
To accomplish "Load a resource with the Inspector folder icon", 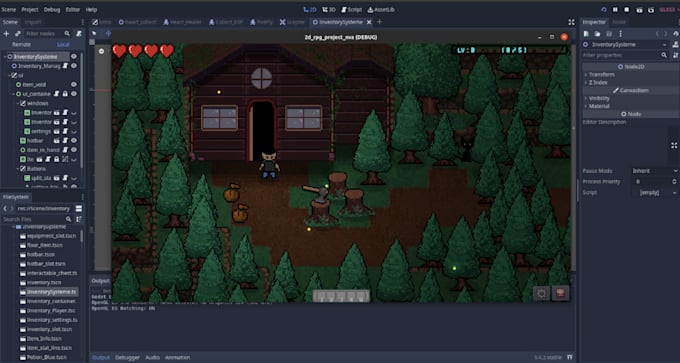I will [597, 33].
